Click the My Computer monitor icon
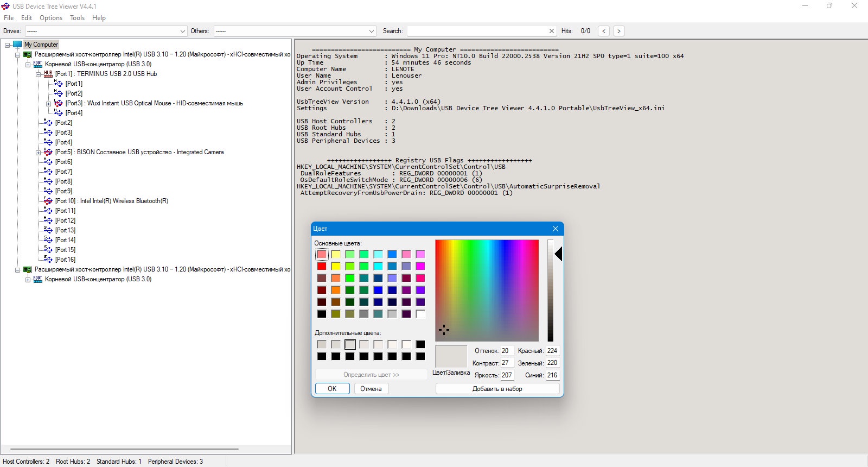This screenshot has height=467, width=868. [x=17, y=45]
